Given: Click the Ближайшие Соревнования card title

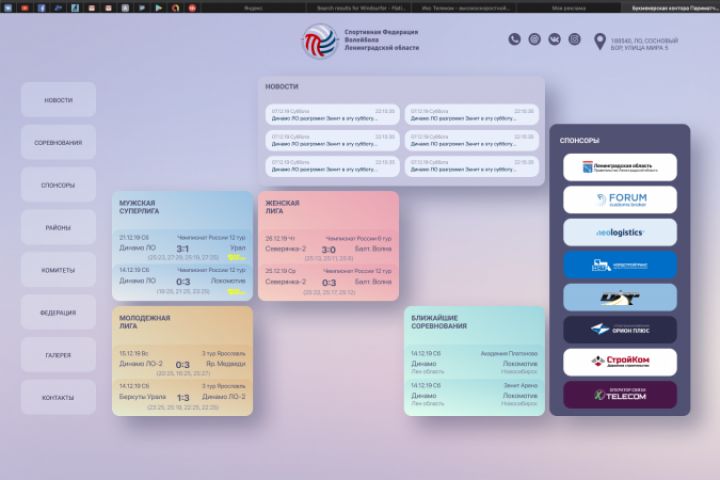Looking at the screenshot, I should [x=439, y=322].
